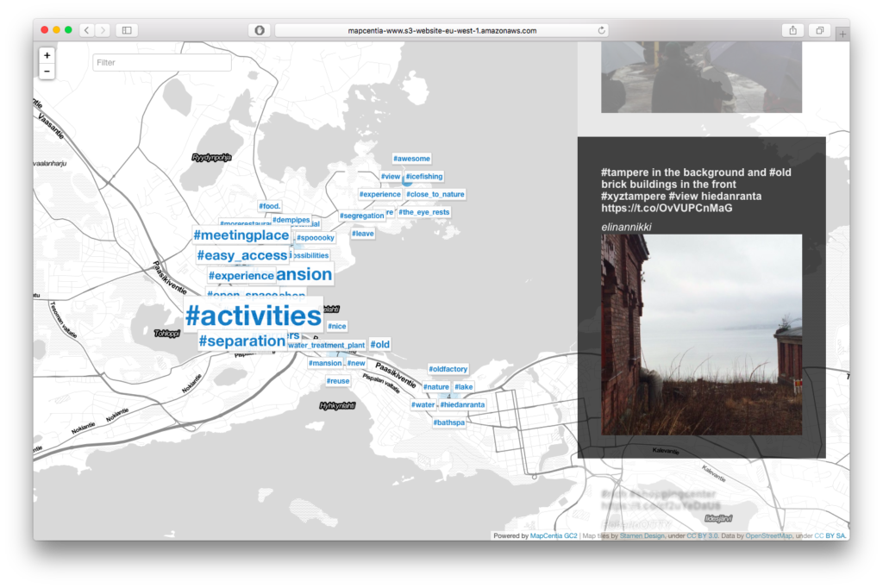Open the dimmed photo above the tweet
883x588 pixels.
coord(701,77)
